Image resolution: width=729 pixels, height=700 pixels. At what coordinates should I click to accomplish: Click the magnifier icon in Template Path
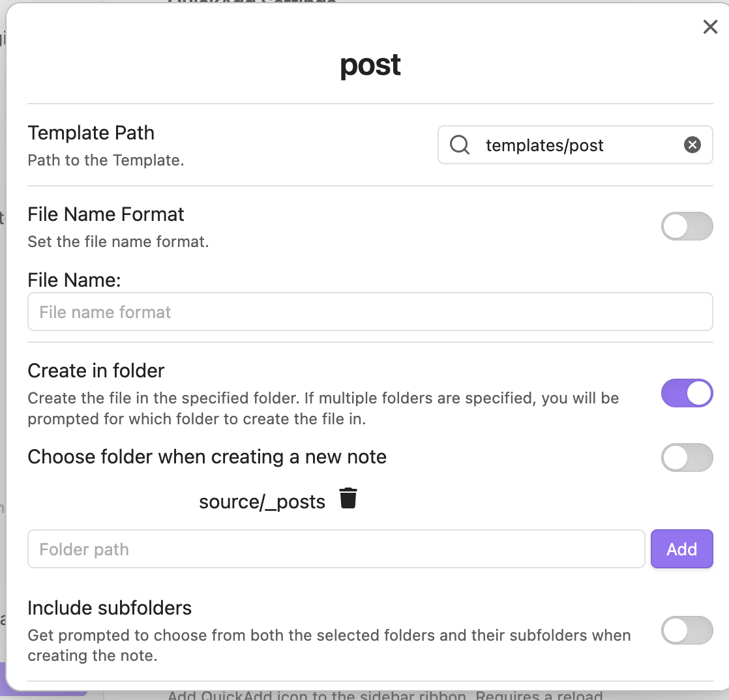click(x=460, y=145)
